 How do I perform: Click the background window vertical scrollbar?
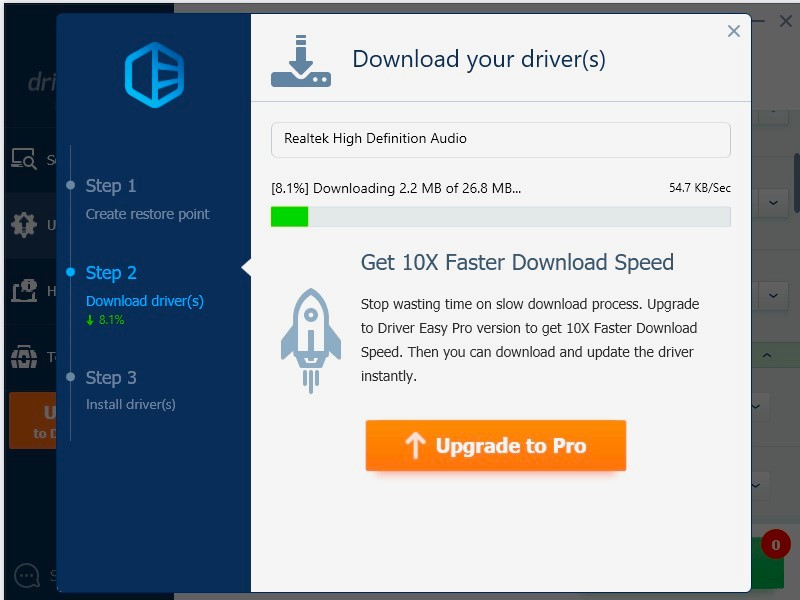coord(796,184)
